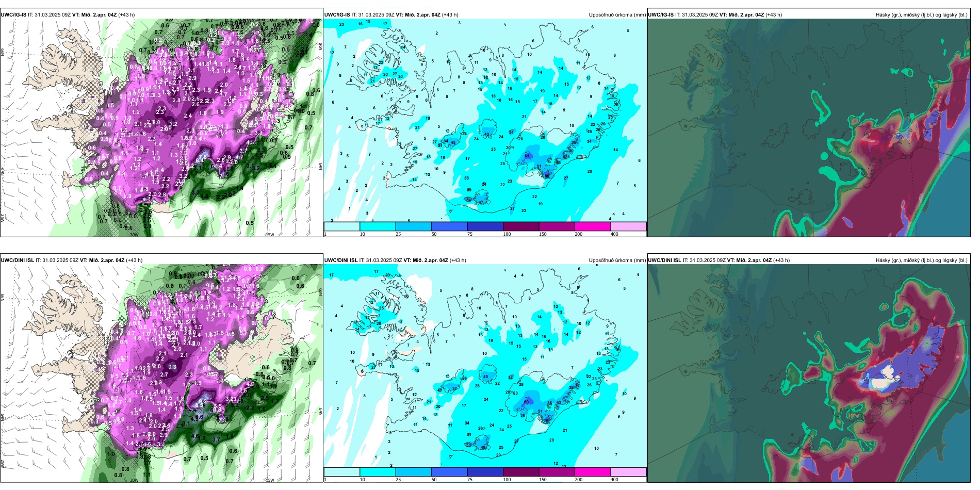Choose the 75–100 mm swatch in DINI ISL legend
Viewport: 980px width, 490px height.
click(485, 472)
